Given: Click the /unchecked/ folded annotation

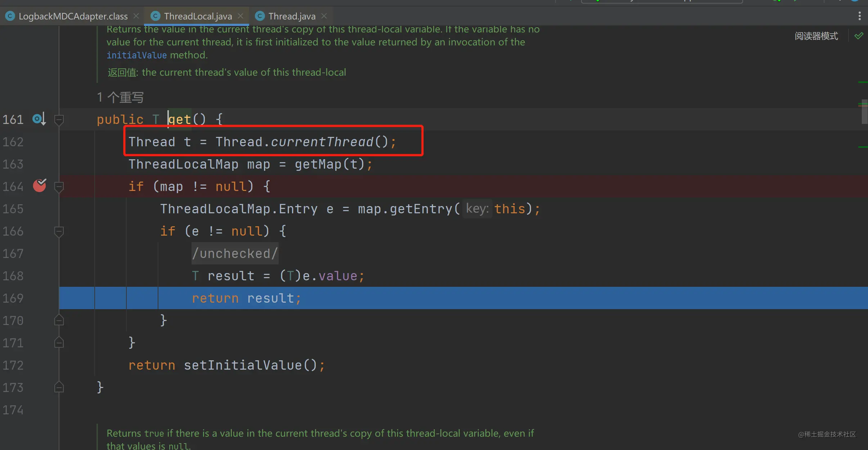Looking at the screenshot, I should (235, 254).
